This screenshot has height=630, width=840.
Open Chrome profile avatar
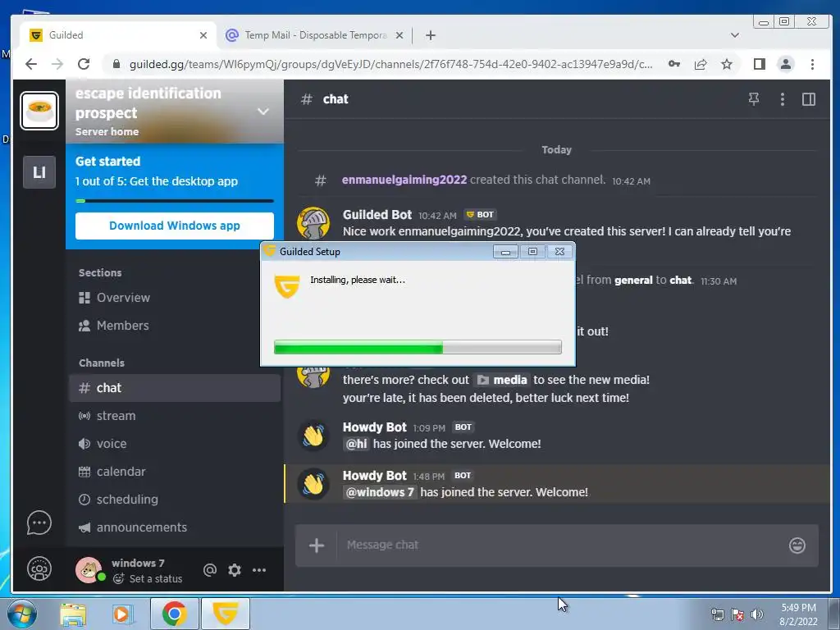coord(785,64)
